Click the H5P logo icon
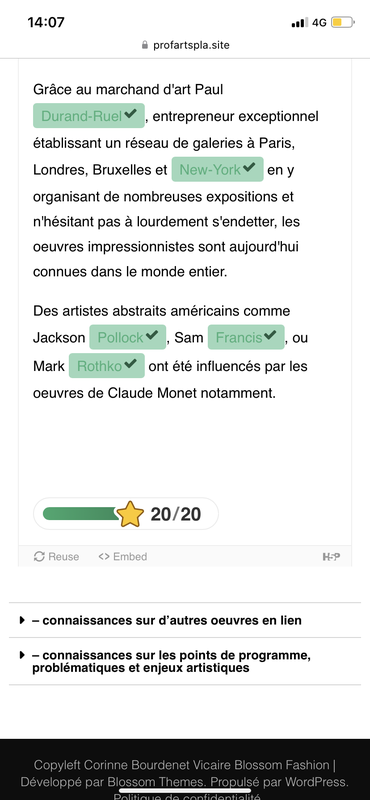This screenshot has height=800, width=370. point(331,557)
